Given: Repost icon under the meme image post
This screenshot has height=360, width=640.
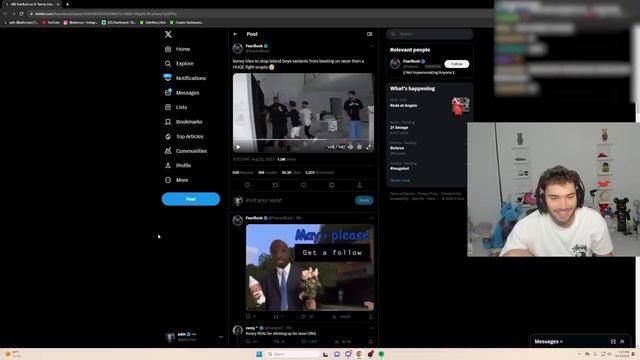Looking at the screenshot, I should 276,317.
